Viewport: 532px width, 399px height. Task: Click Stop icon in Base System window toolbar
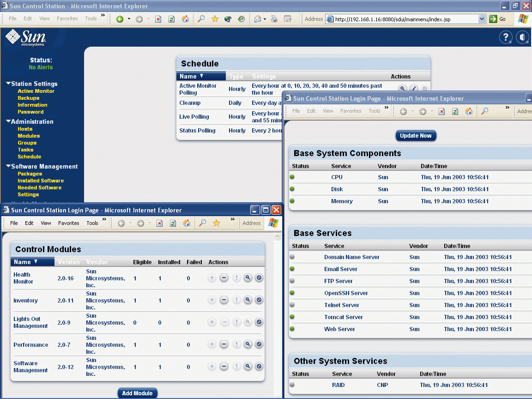pyautogui.click(x=442, y=111)
